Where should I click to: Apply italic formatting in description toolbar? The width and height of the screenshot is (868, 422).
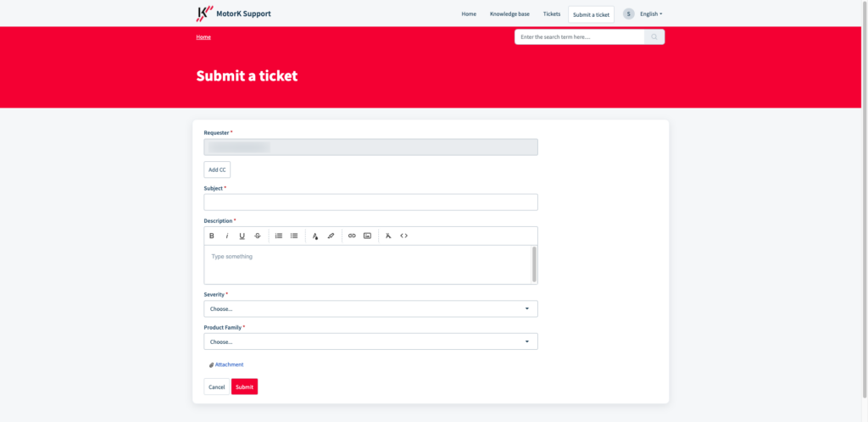pyautogui.click(x=227, y=236)
